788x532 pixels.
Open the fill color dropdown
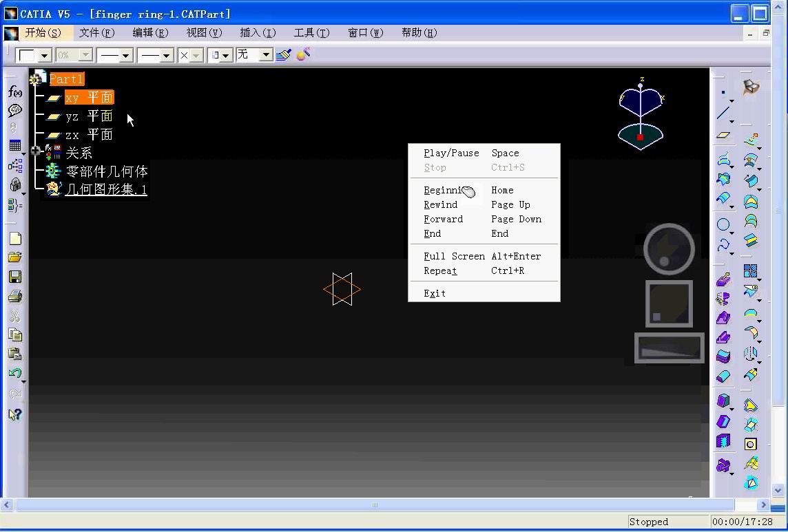[x=45, y=56]
